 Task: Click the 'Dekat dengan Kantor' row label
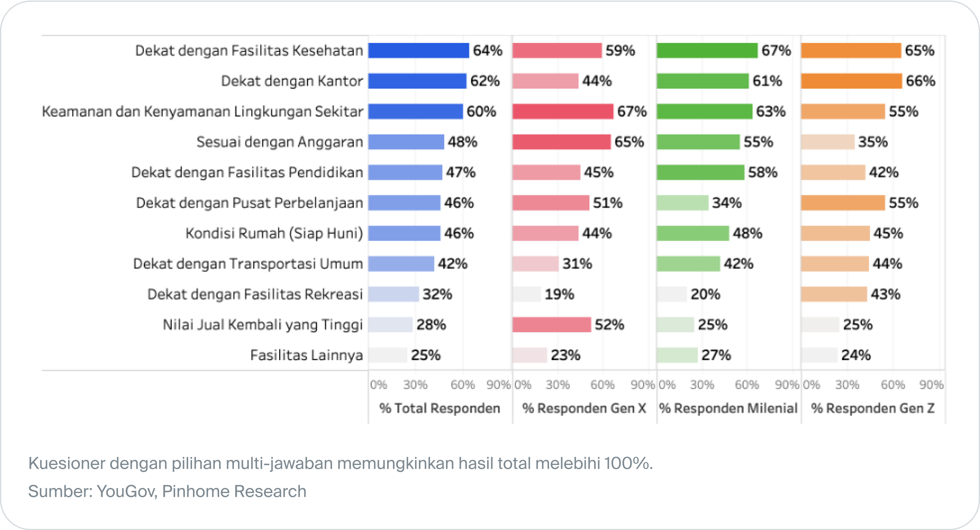(292, 81)
